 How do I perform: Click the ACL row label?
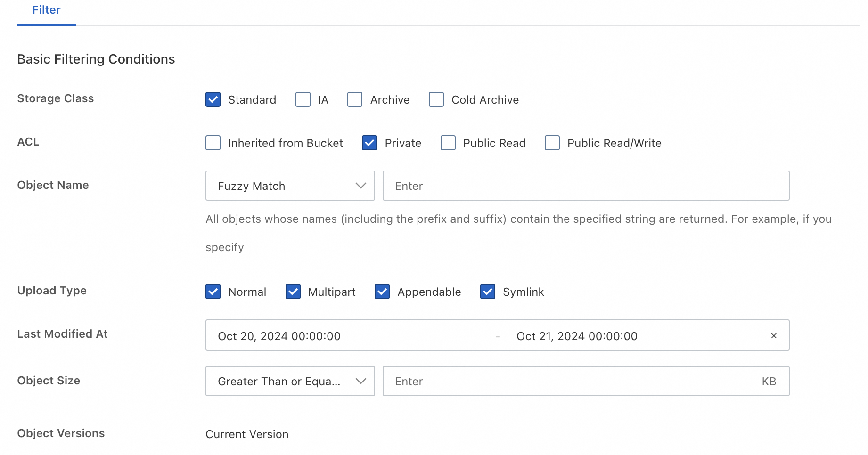coord(28,142)
